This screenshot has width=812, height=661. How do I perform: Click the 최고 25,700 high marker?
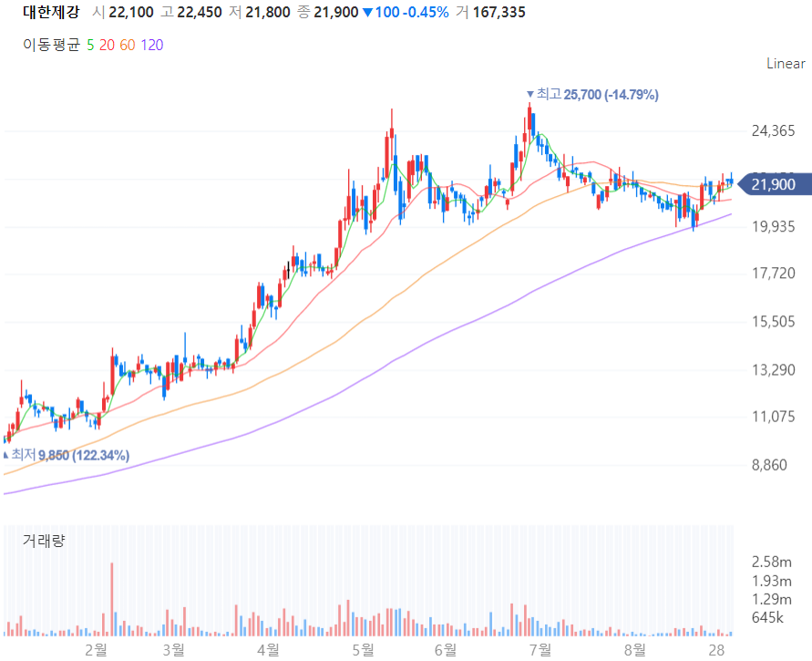pos(592,94)
